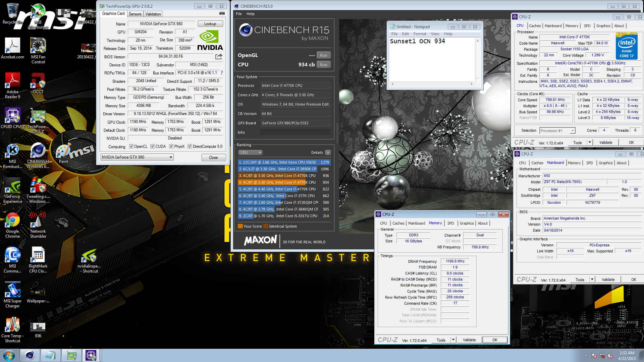Viewport: 644px width, 362px height.
Task: Open the Recycle Bin desktop icon
Action: pyautogui.click(x=12, y=14)
